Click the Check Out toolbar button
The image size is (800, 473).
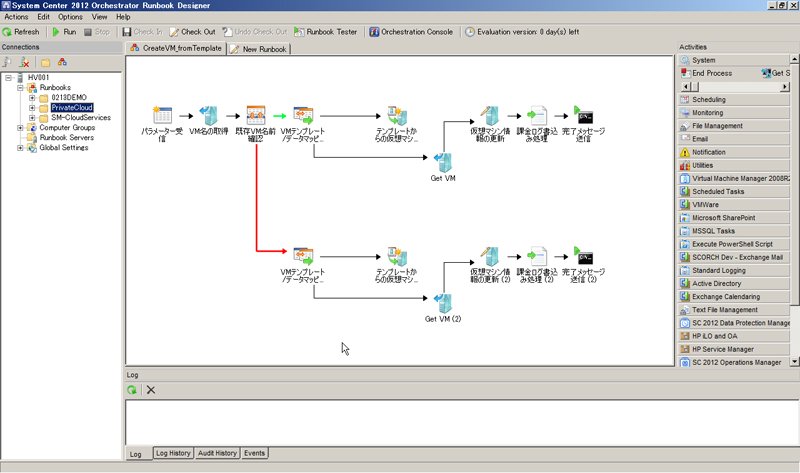192,32
